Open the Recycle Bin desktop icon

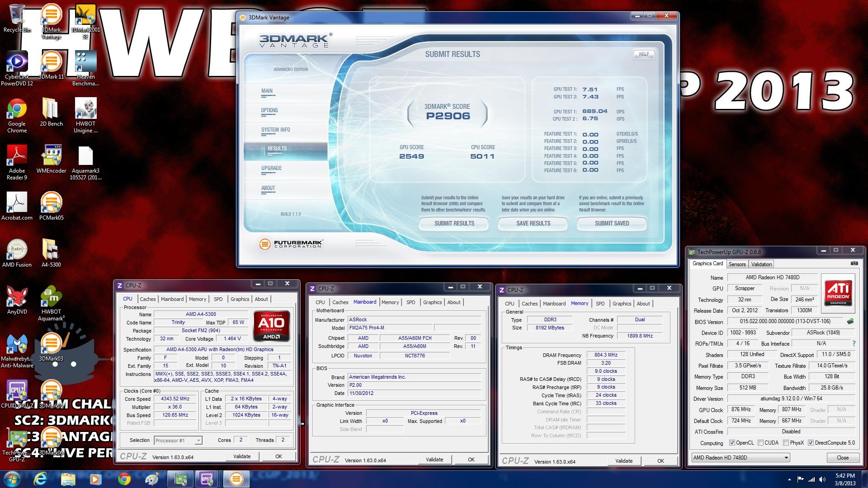coord(17,18)
